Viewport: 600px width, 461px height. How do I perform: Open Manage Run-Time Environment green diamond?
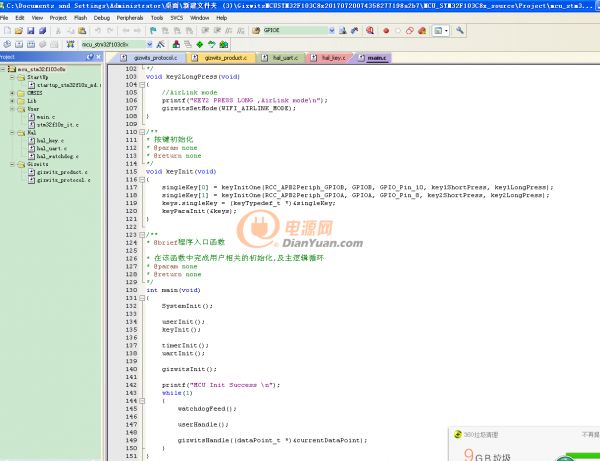[x=200, y=45]
